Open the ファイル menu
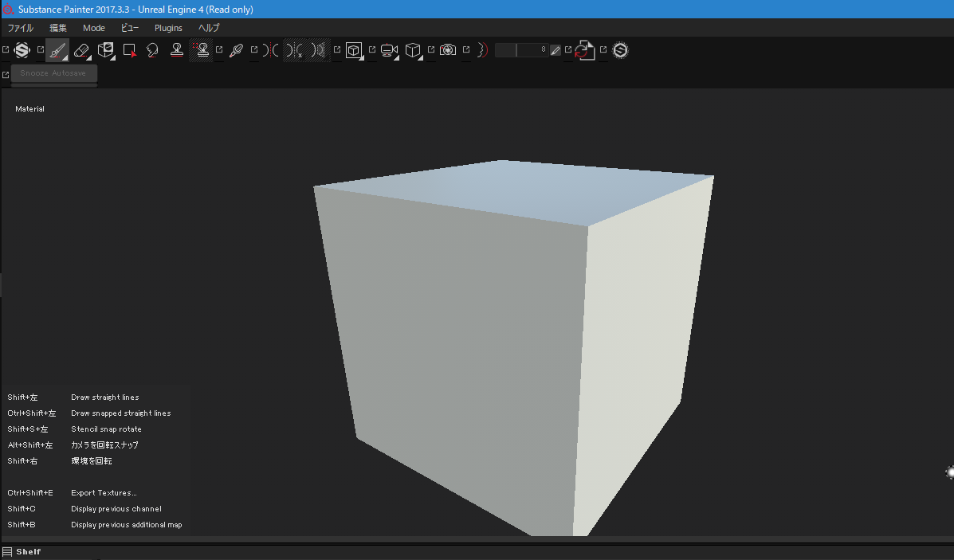Screen dimensions: 954x560 [21, 28]
